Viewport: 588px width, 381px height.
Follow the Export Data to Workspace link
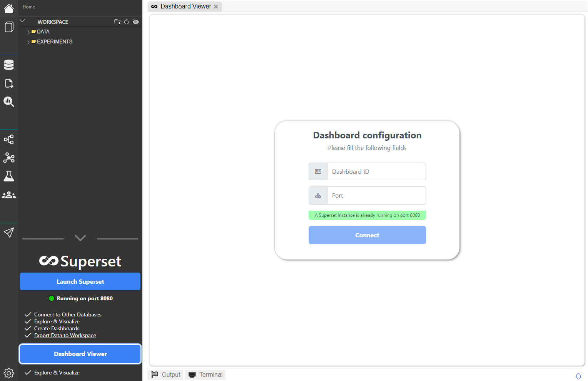pyautogui.click(x=65, y=336)
